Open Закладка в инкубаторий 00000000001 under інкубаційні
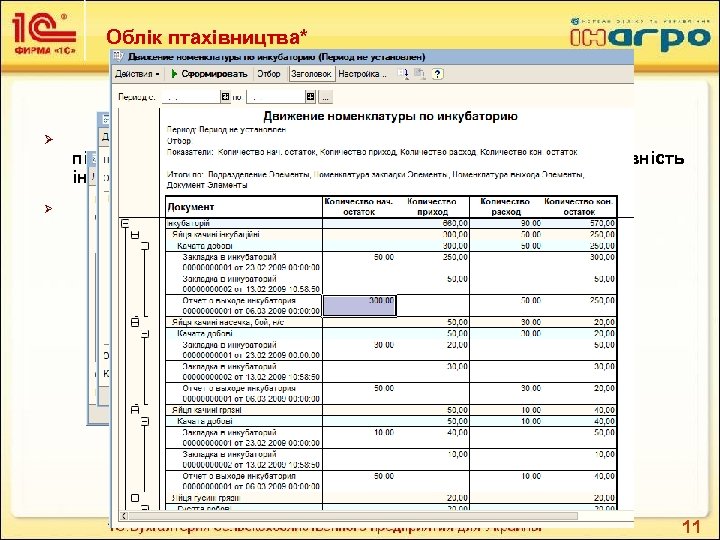 251,262
